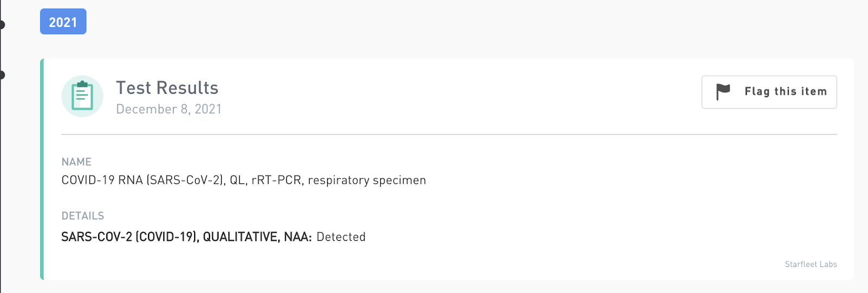Click the top timeline dot beside 2021
The height and width of the screenshot is (293, 868).
click(2, 24)
